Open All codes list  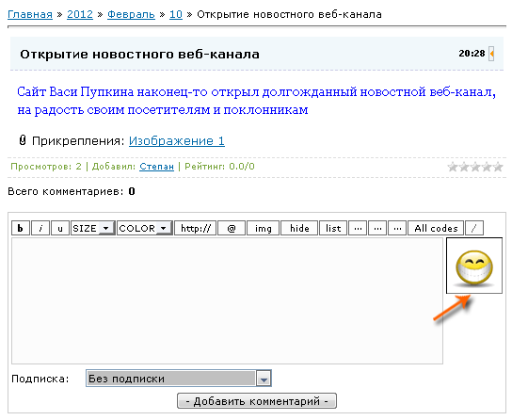(436, 228)
